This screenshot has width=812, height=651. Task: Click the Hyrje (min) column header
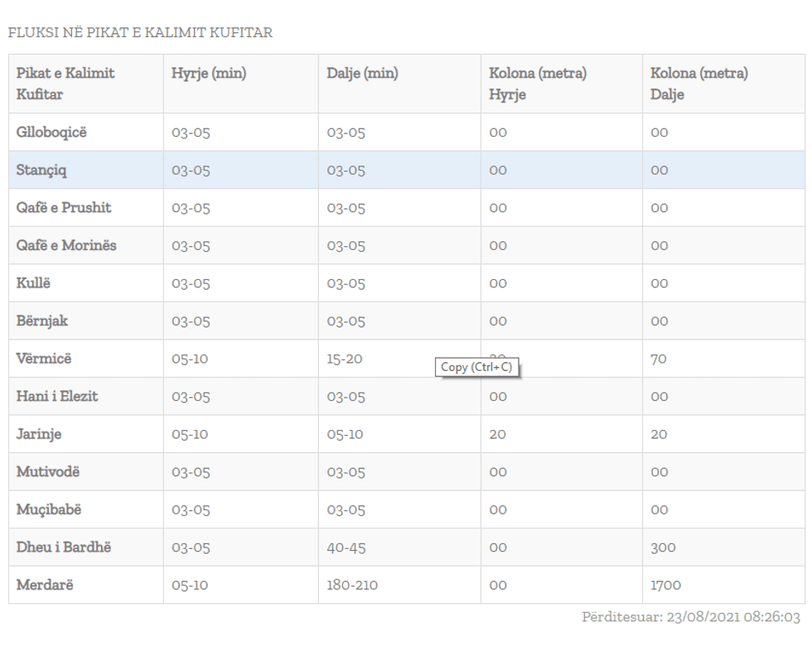(x=209, y=74)
